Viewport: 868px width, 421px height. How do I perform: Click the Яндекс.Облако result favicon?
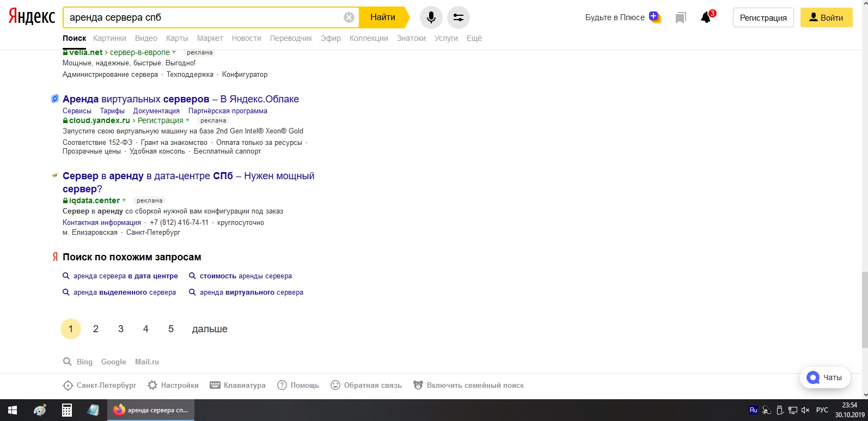tap(55, 99)
